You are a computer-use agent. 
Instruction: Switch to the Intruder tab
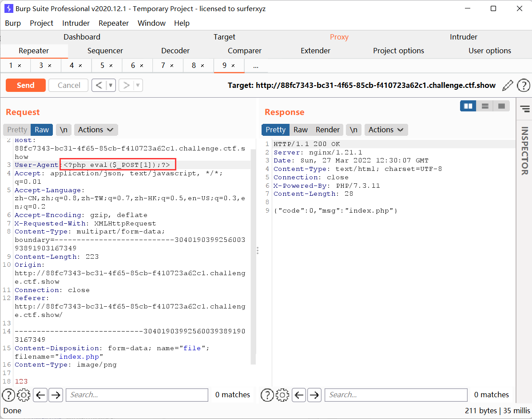(464, 37)
